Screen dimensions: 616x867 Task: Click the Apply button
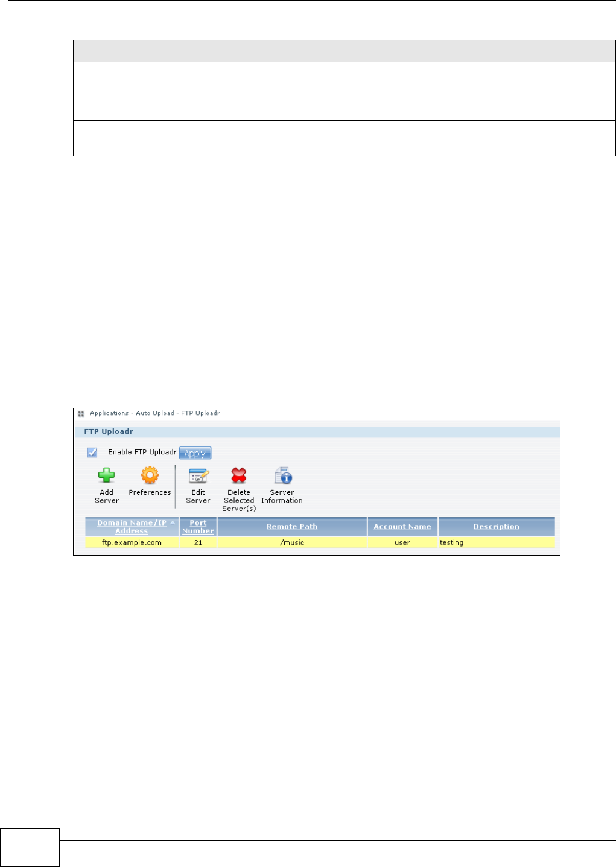[x=195, y=453]
